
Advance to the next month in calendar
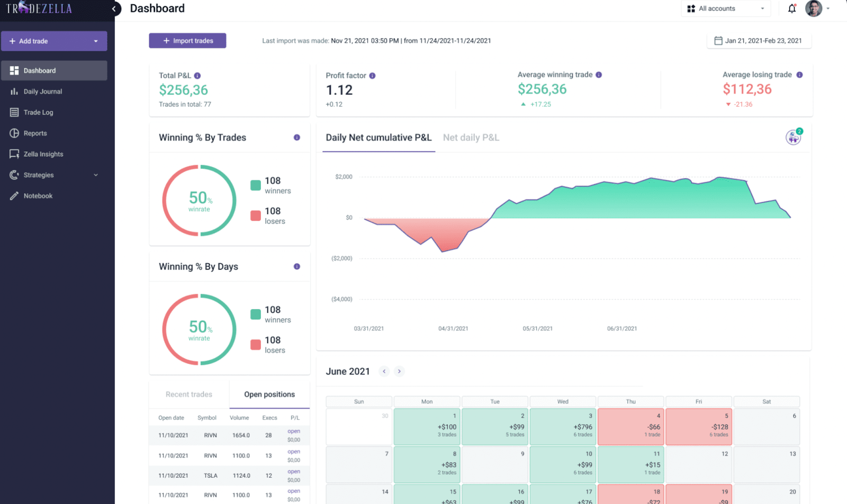pyautogui.click(x=399, y=371)
